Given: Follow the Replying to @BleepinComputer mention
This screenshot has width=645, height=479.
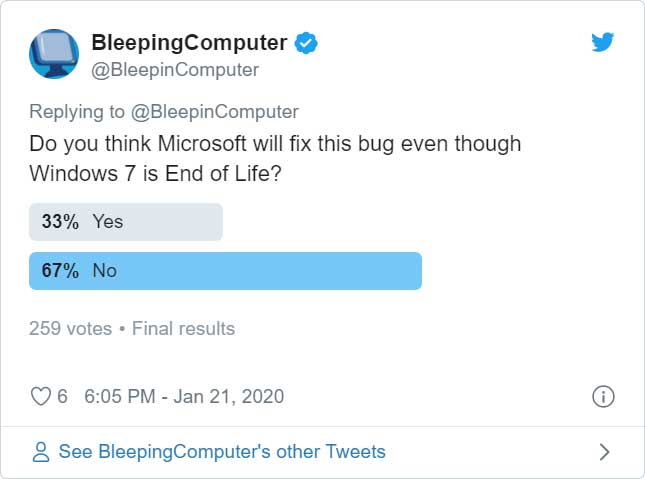Looking at the screenshot, I should (215, 112).
